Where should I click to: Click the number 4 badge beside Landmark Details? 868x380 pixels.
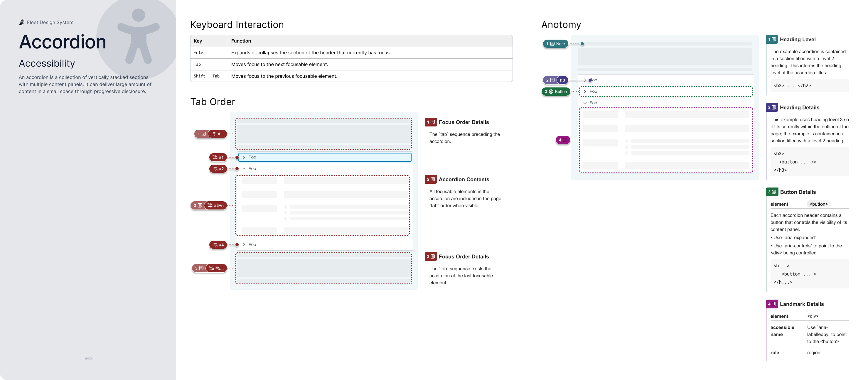coord(772,304)
